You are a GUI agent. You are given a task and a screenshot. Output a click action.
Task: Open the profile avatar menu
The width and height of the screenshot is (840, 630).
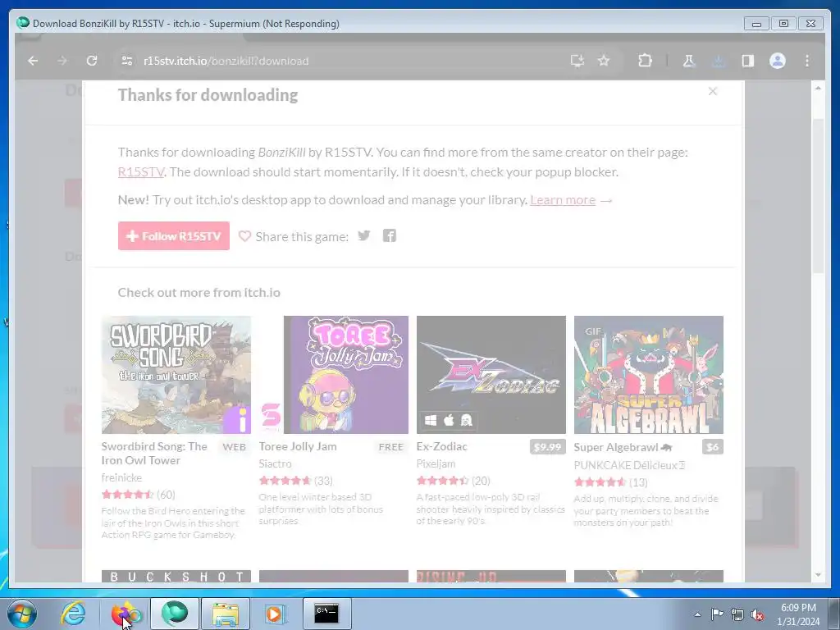(778, 61)
